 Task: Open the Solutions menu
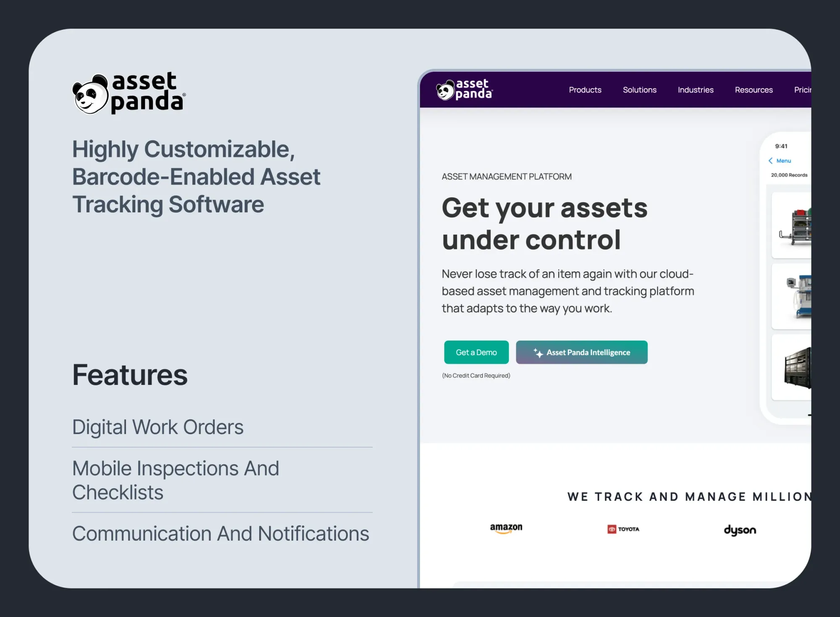[x=639, y=90]
